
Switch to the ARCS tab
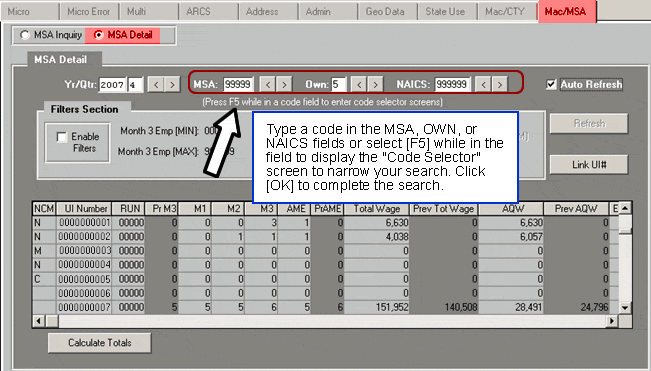(x=209, y=12)
